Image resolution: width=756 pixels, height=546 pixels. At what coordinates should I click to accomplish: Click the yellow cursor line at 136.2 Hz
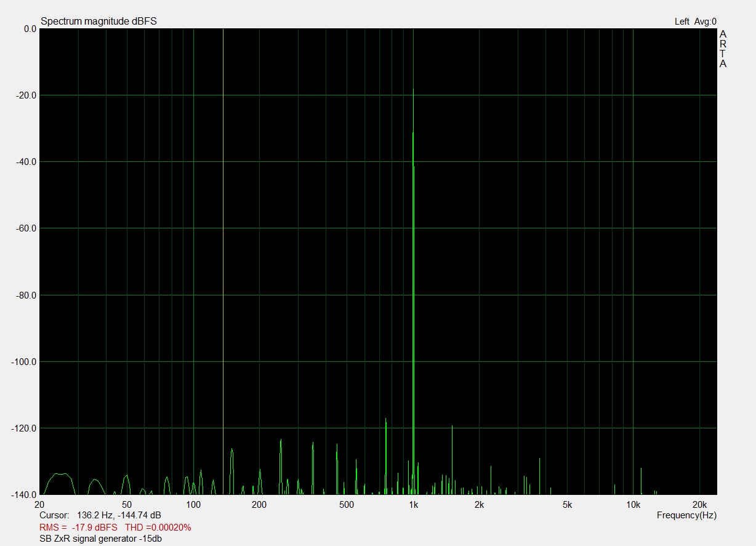223,262
